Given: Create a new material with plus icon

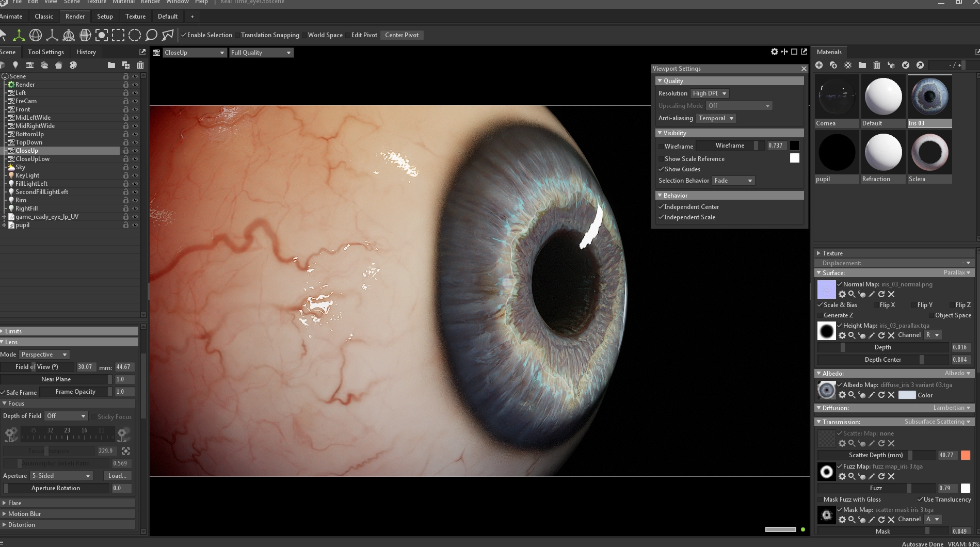Looking at the screenshot, I should (819, 65).
